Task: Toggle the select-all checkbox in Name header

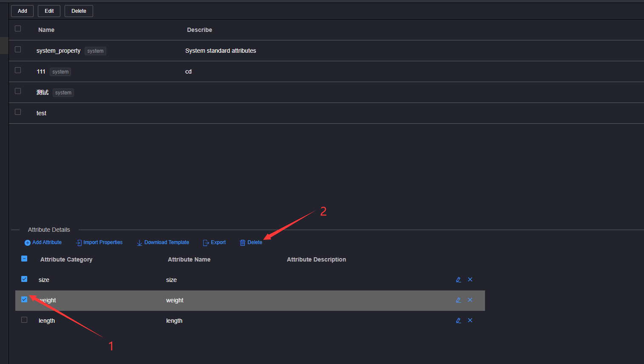Action: [x=18, y=28]
